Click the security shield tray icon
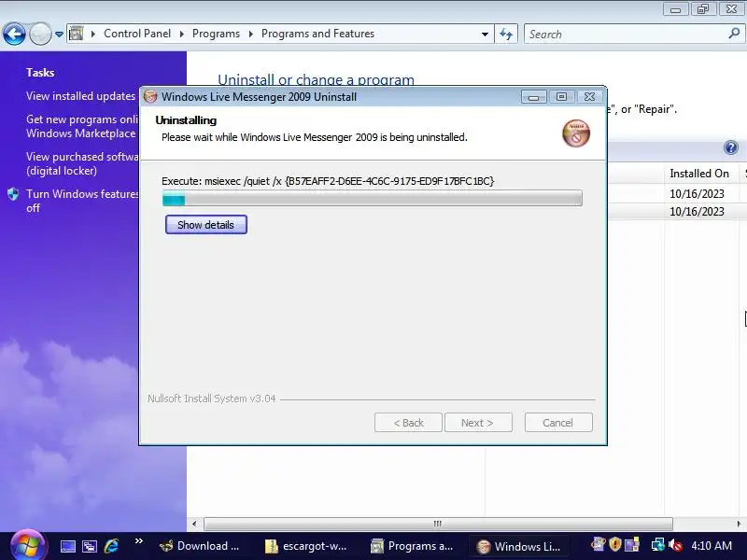 pyautogui.click(x=615, y=544)
